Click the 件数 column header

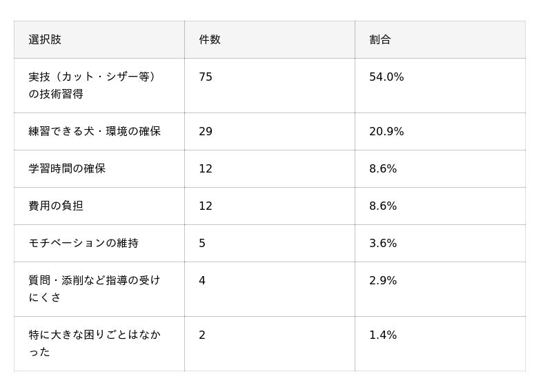(x=270, y=39)
